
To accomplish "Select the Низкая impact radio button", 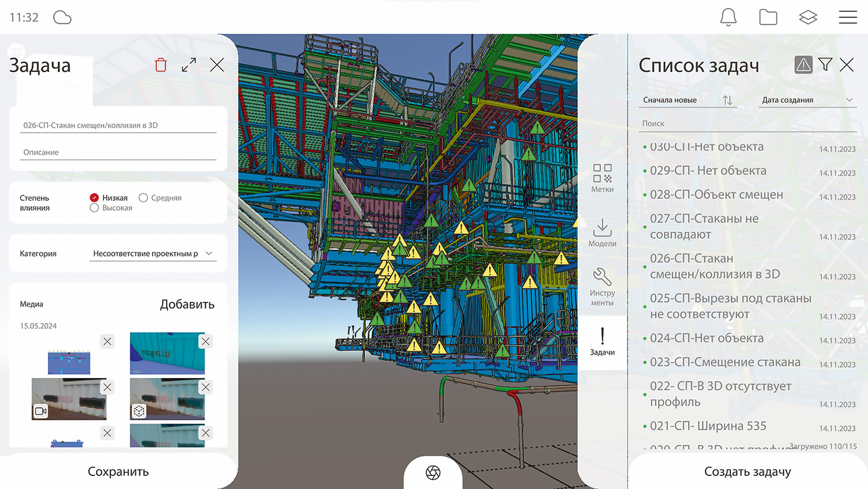I will coord(95,198).
